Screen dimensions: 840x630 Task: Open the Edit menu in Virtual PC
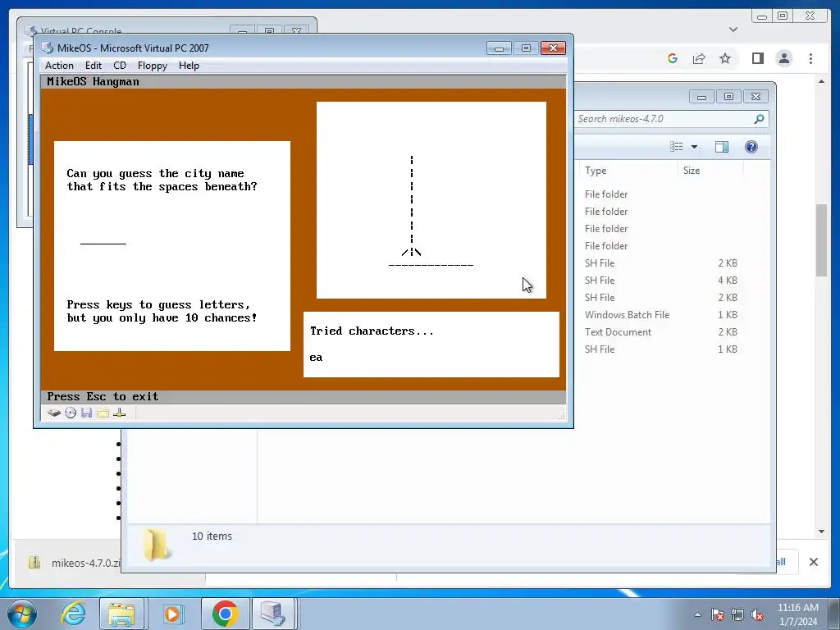(x=94, y=66)
